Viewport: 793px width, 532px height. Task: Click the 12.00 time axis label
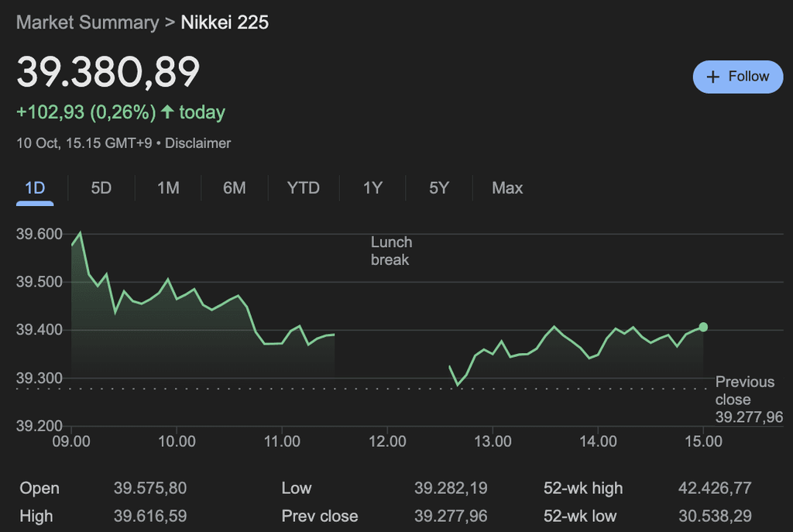(x=387, y=441)
